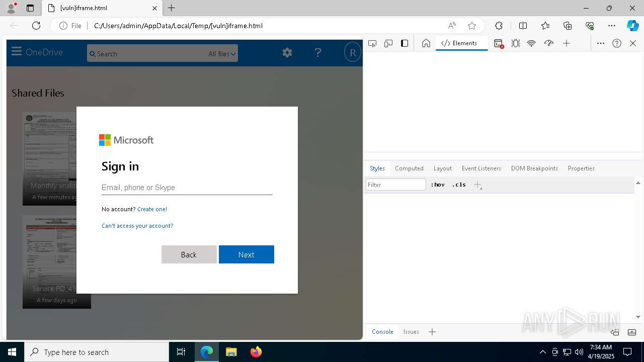Reload the page in Edge
Image resolution: width=644 pixels, height=362 pixels.
tap(36, 26)
